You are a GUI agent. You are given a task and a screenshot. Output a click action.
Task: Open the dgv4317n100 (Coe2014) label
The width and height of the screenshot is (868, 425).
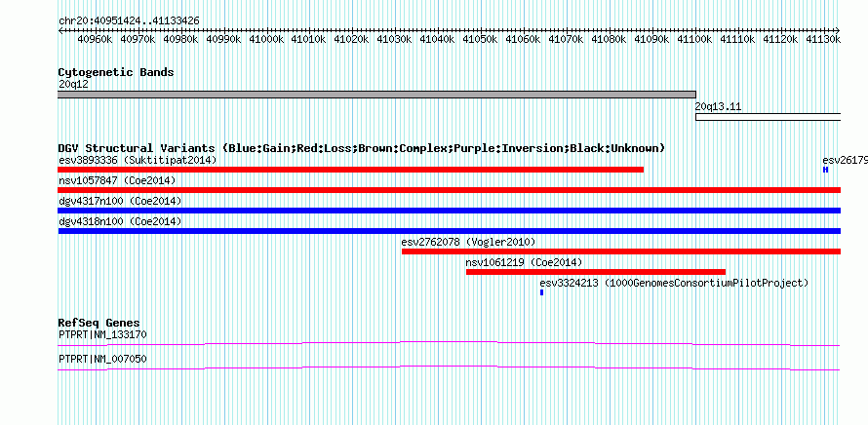click(x=120, y=202)
